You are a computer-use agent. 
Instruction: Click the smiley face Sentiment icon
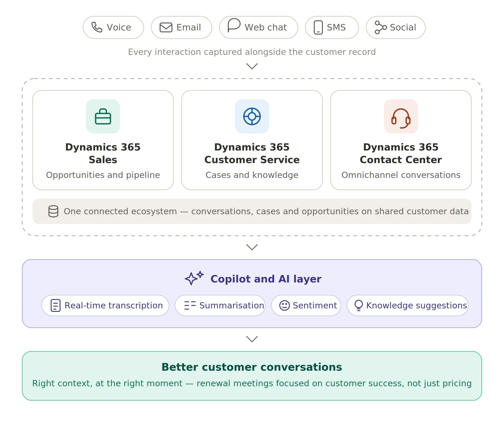(284, 305)
